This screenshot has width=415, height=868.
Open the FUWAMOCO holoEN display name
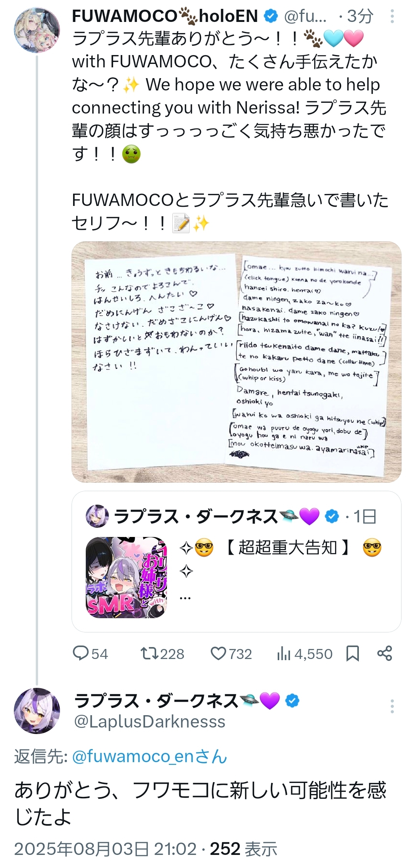165,16
